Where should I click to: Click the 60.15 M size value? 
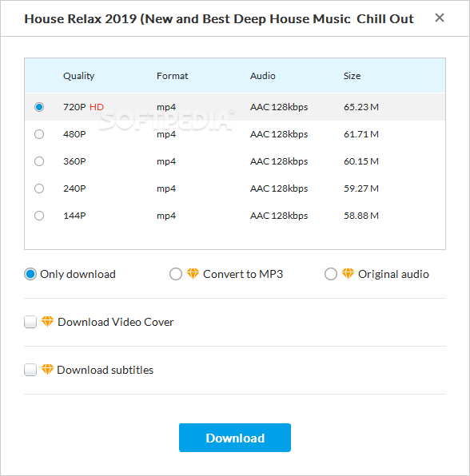tap(361, 161)
